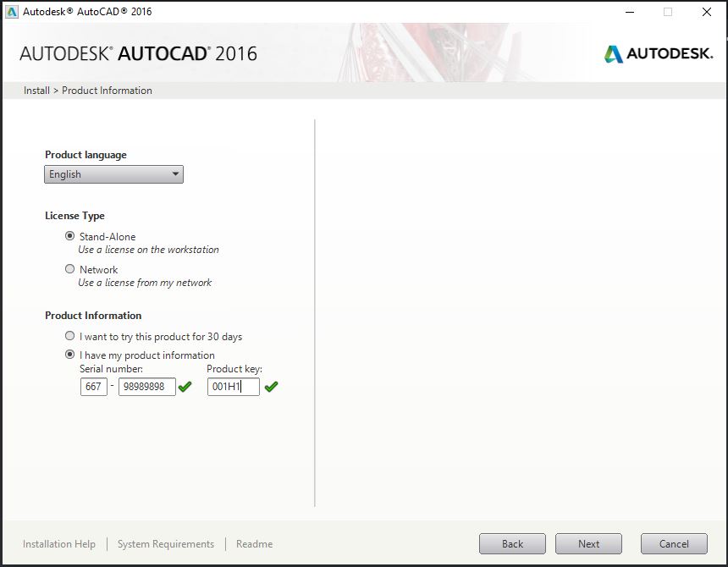
Task: Click the AutoCAD app icon in title bar
Action: coord(12,12)
